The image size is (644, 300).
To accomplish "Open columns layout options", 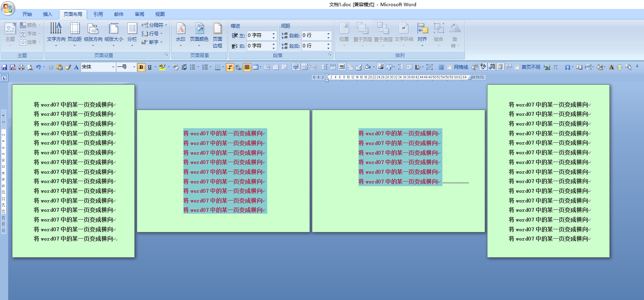I will click(x=132, y=35).
